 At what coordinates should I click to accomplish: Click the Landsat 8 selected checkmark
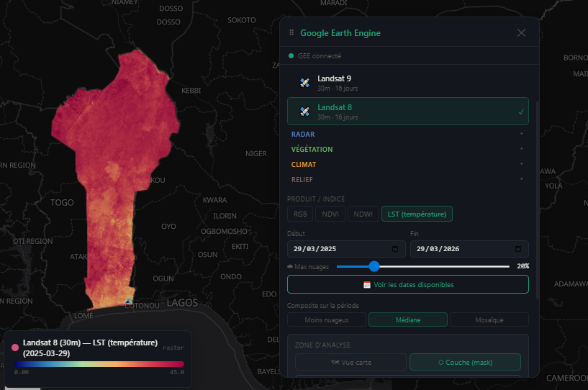(x=521, y=112)
